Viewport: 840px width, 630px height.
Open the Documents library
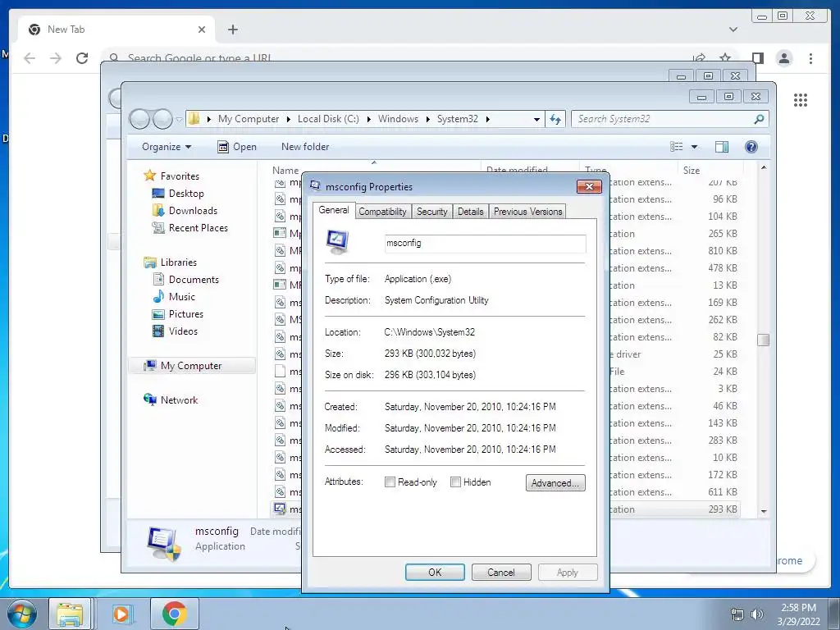(x=194, y=280)
